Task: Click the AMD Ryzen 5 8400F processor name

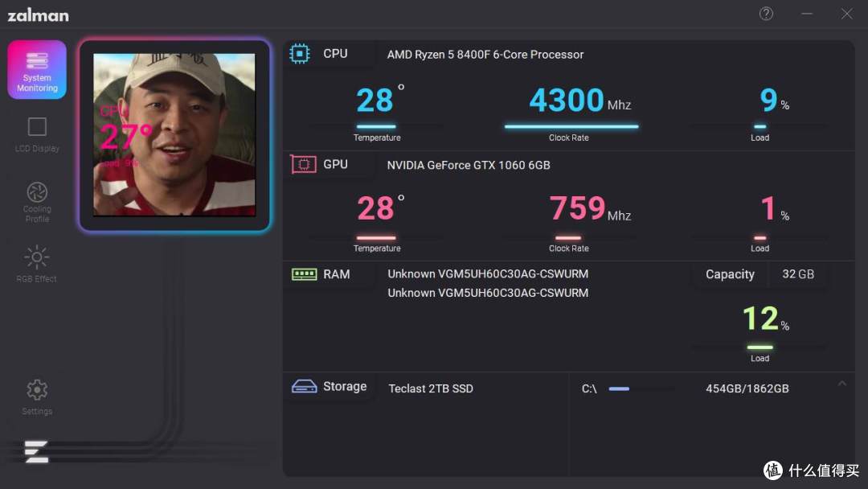Action: tap(485, 54)
